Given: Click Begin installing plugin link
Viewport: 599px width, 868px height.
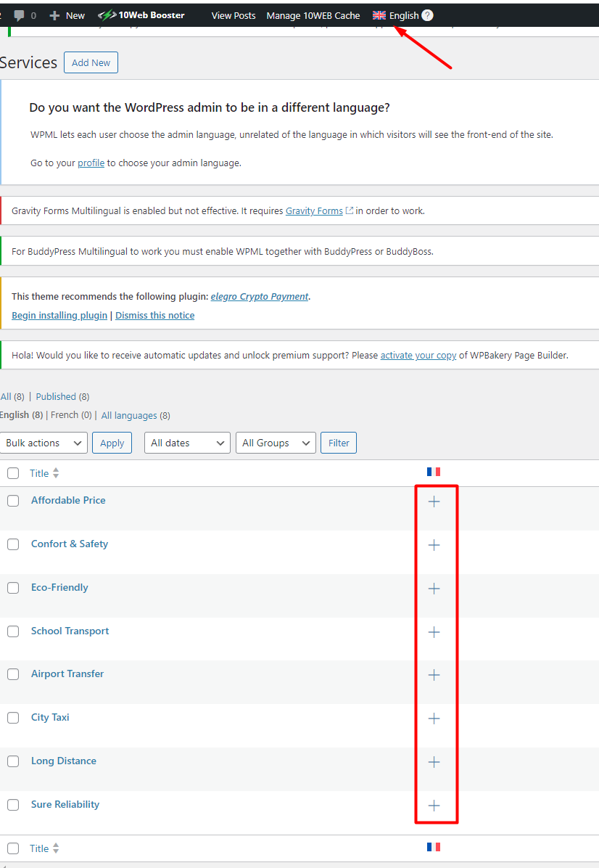Looking at the screenshot, I should (59, 315).
